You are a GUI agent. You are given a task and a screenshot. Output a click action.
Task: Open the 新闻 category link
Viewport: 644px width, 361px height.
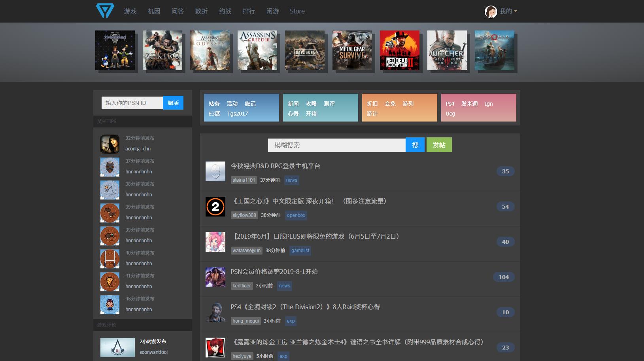point(293,104)
